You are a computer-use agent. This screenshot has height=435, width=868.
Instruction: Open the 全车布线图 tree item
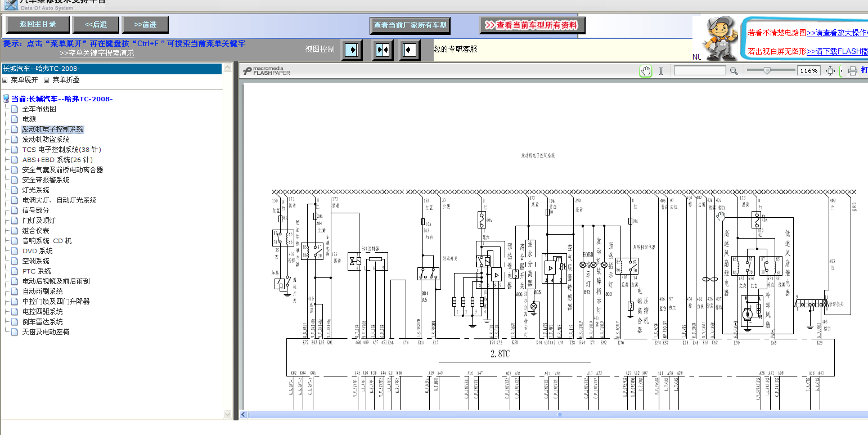[39, 109]
